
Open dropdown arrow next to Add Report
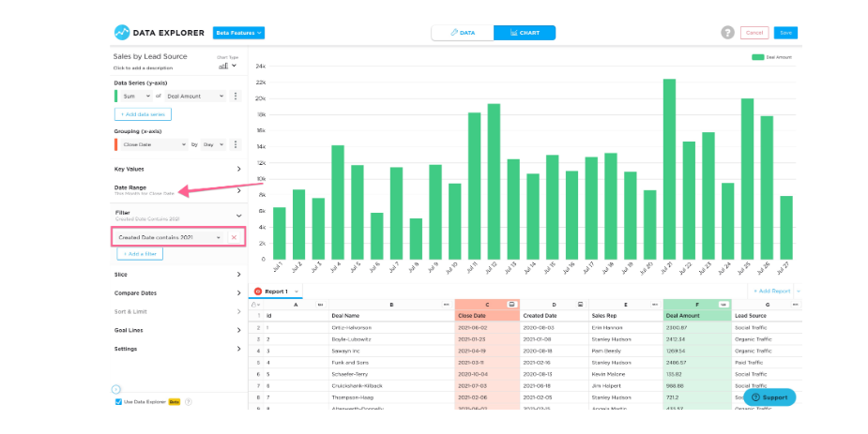coord(799,292)
